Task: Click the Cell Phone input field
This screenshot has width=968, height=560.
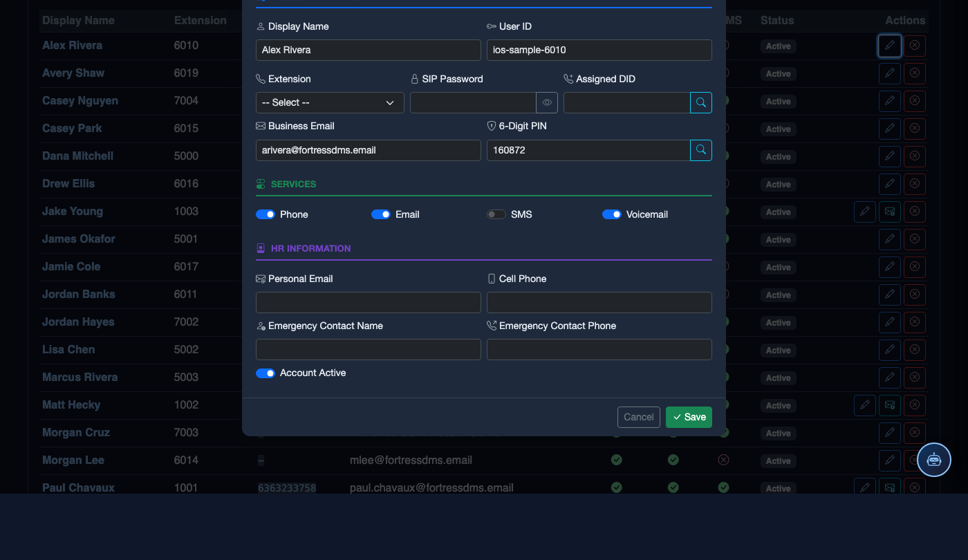Action: coord(599,302)
